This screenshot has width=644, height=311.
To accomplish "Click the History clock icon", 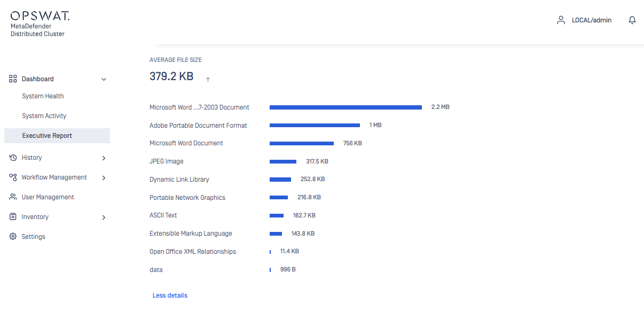I will click(x=13, y=158).
